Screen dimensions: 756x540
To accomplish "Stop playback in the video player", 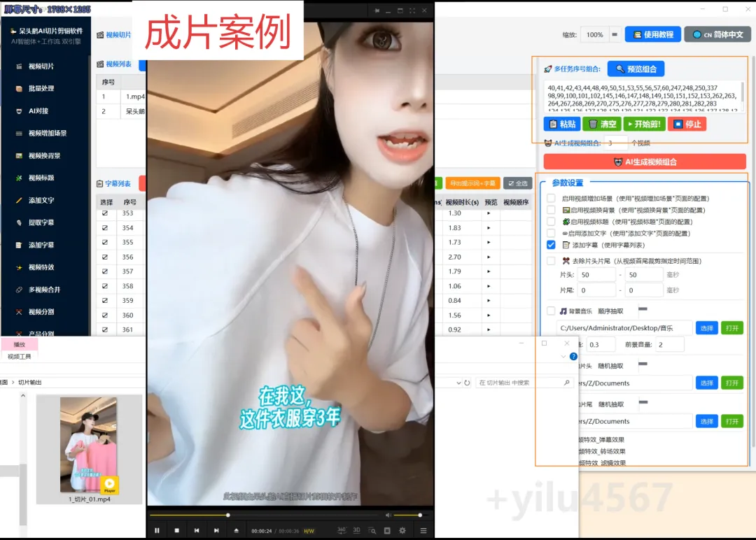I will point(177,530).
